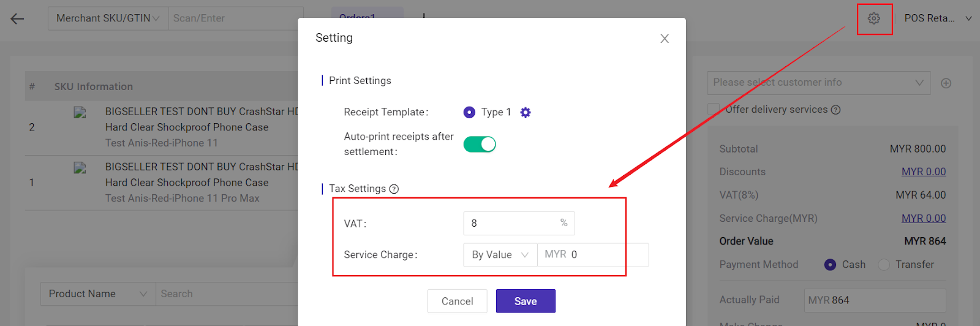Open the customer info select dropdown

(x=818, y=83)
